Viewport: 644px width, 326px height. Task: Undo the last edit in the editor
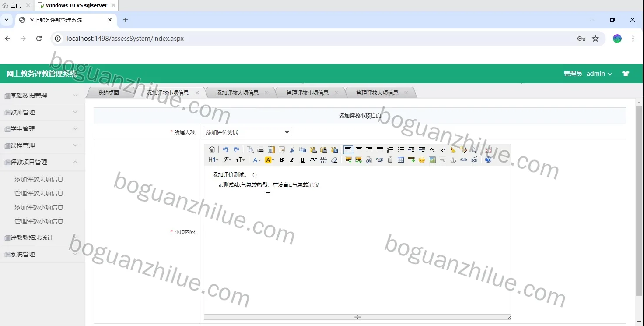tap(226, 150)
